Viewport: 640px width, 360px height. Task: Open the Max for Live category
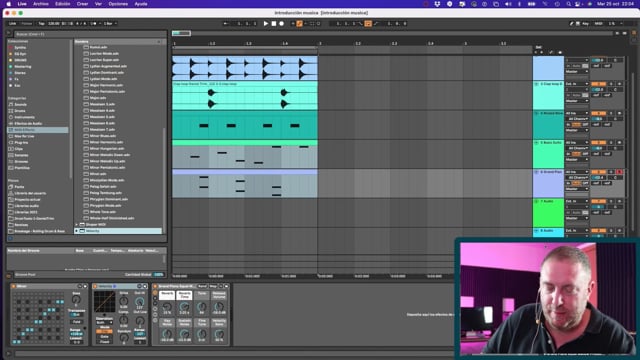tap(24, 136)
